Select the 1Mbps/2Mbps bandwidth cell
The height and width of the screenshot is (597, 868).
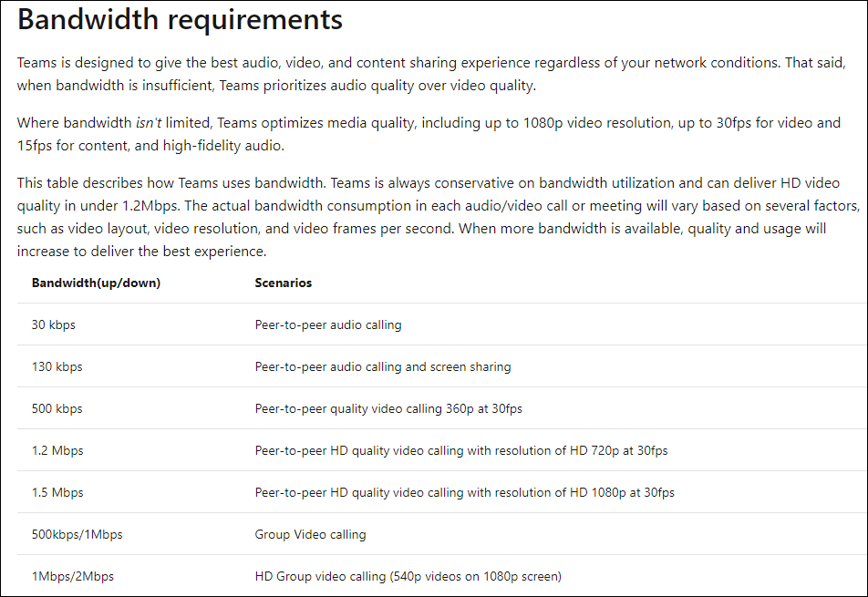click(73, 576)
